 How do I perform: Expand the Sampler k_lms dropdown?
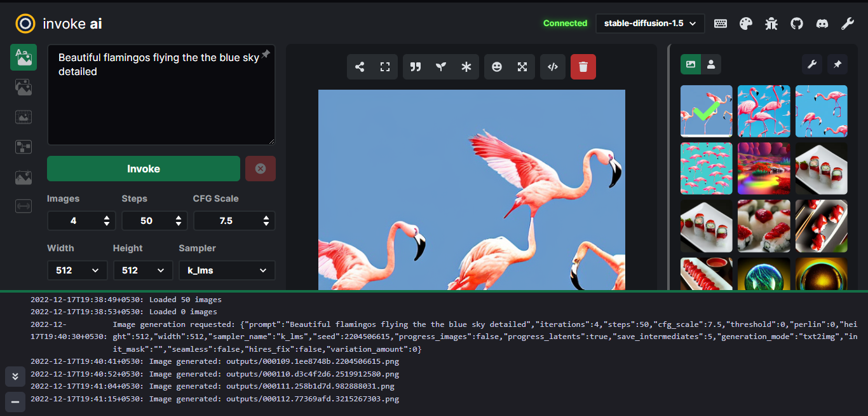point(227,270)
